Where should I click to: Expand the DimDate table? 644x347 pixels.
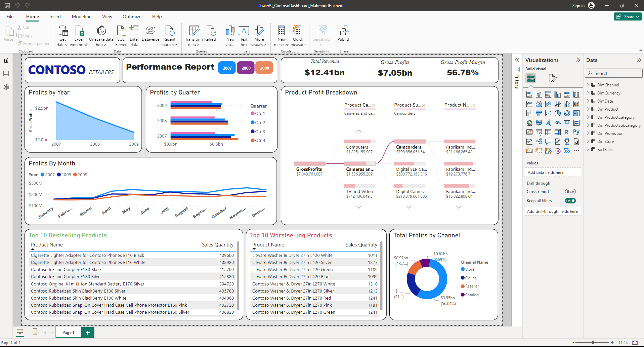[x=588, y=101]
